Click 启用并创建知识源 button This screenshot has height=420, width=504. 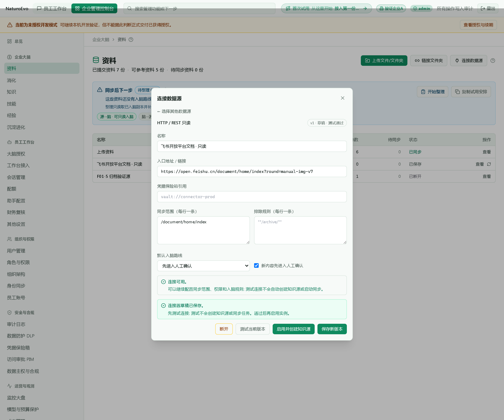(293, 329)
